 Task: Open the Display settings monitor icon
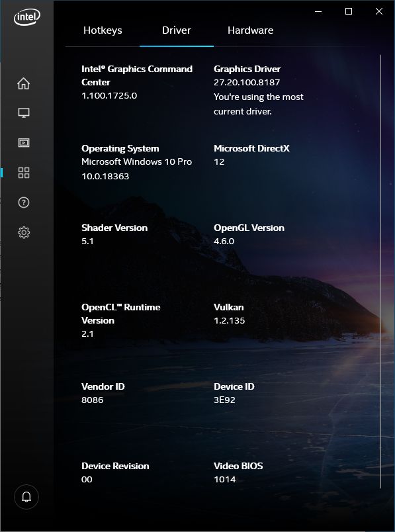point(23,113)
